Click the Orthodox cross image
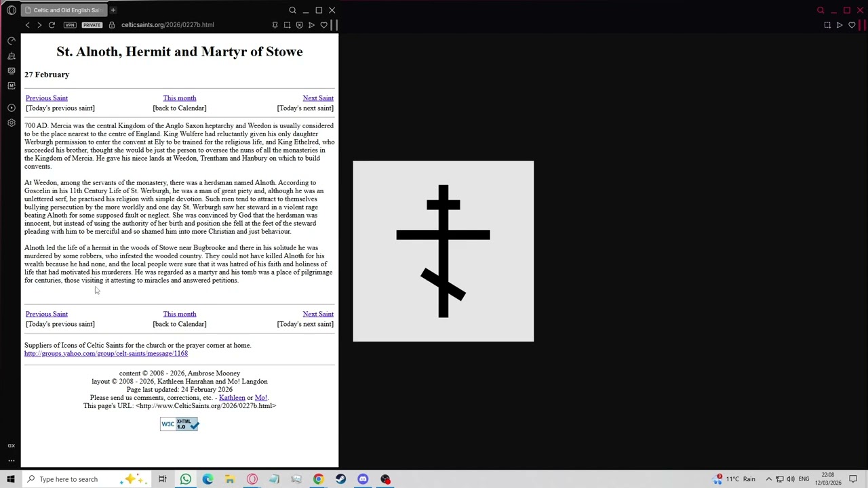The width and height of the screenshot is (868, 488). coord(443,251)
